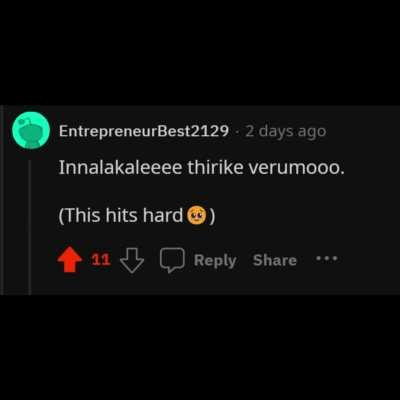Viewport: 400px width, 400px height.
Task: Click the "(This hits hard" text
Action: (x=121, y=215)
